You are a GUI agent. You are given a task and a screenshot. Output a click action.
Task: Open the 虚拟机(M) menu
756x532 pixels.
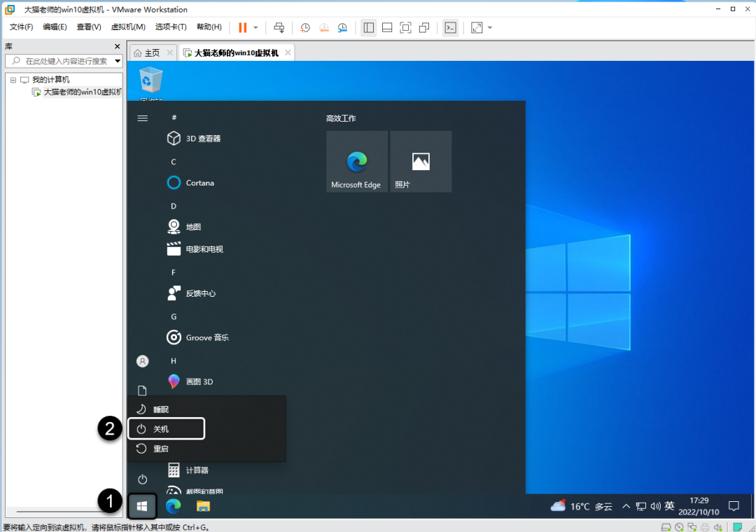tap(128, 27)
